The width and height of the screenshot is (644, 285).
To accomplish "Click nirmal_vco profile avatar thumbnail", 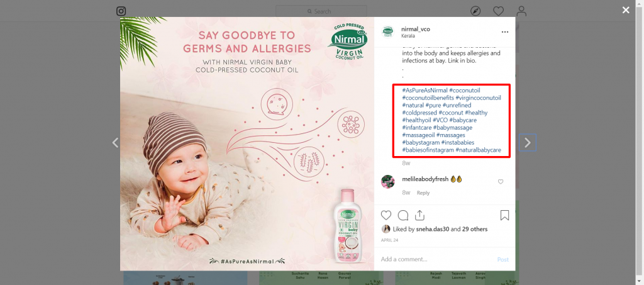I will pos(388,31).
